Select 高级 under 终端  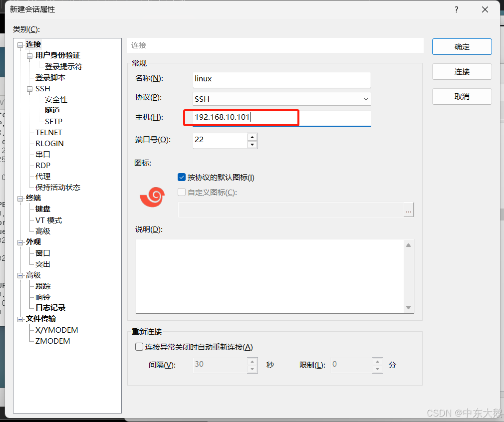pyautogui.click(x=43, y=231)
